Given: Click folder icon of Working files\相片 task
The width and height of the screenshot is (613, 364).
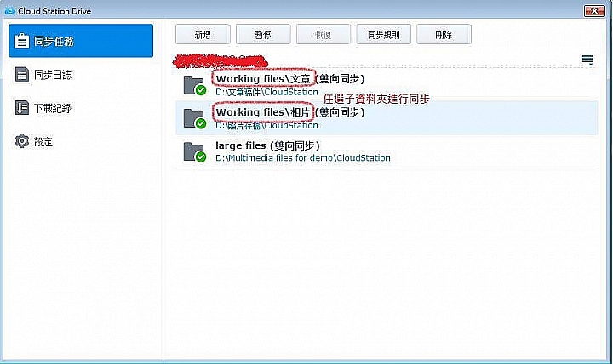Looking at the screenshot, I should [x=195, y=118].
